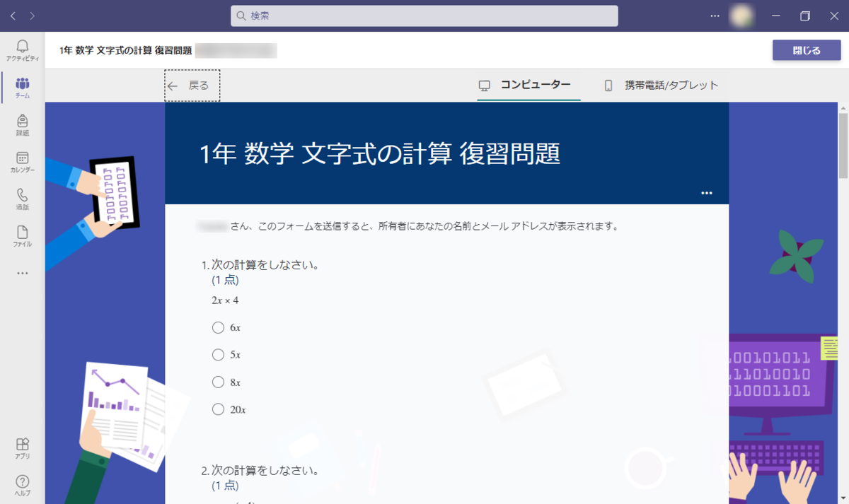849x504 pixels.
Task: Open the more apps (...) menu in sidebar
Action: [x=22, y=273]
